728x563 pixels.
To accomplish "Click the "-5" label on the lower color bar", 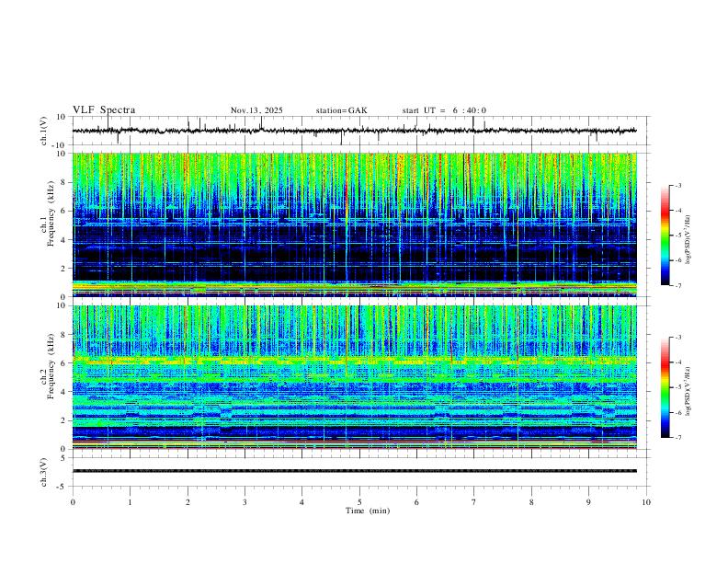I will tap(678, 387).
